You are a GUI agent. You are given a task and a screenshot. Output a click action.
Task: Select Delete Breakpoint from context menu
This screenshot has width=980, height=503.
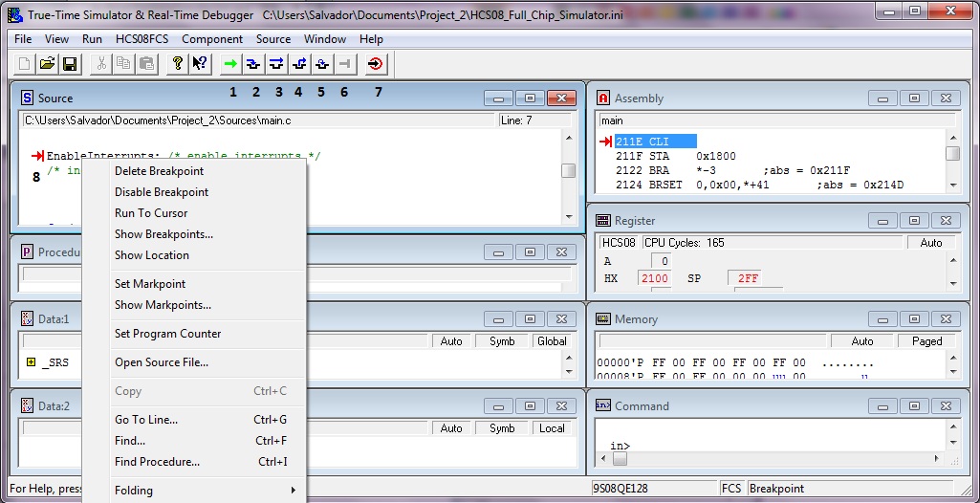(159, 171)
